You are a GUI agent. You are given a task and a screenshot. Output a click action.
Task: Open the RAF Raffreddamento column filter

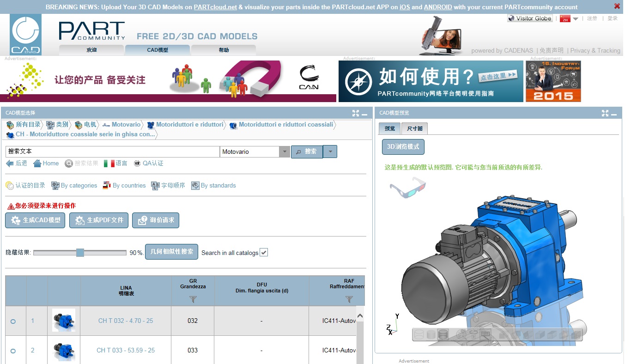click(349, 299)
